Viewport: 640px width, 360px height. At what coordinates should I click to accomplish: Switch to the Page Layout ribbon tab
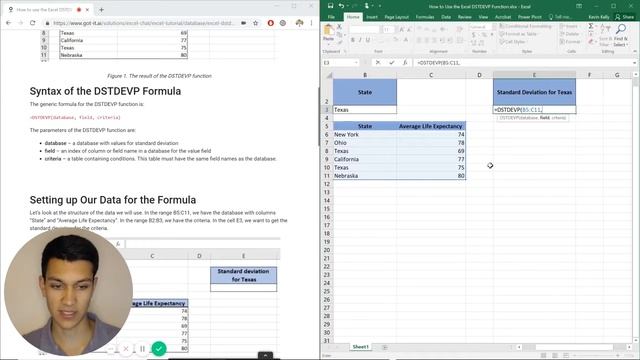pyautogui.click(x=396, y=17)
